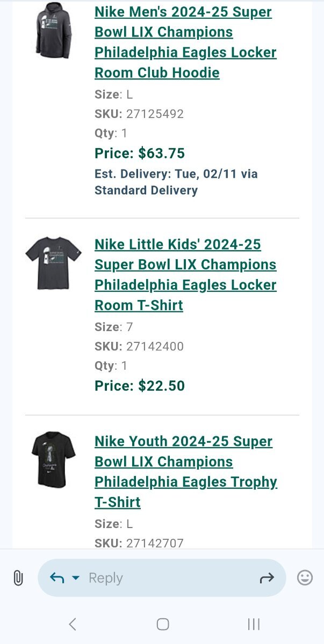Tap the reply arrow icon
This screenshot has height=644, width=324.
57,578
